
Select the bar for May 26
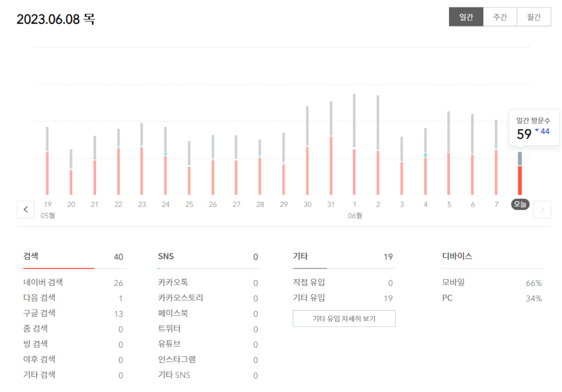213,165
